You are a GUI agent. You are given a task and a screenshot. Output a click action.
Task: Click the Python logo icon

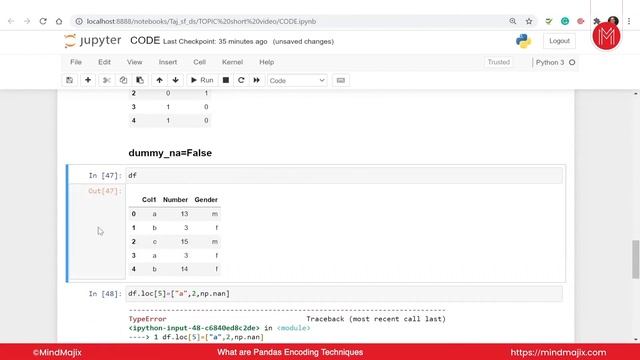click(523, 41)
